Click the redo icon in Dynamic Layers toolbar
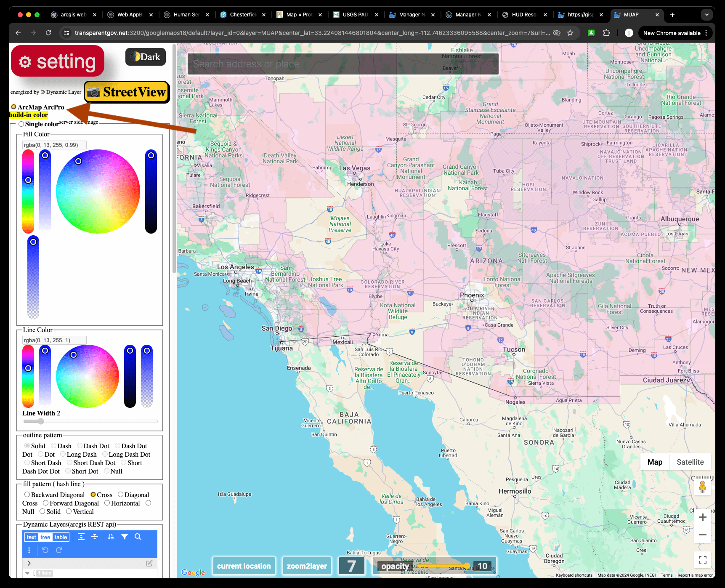Viewport: 725px width, 588px height. click(x=59, y=550)
